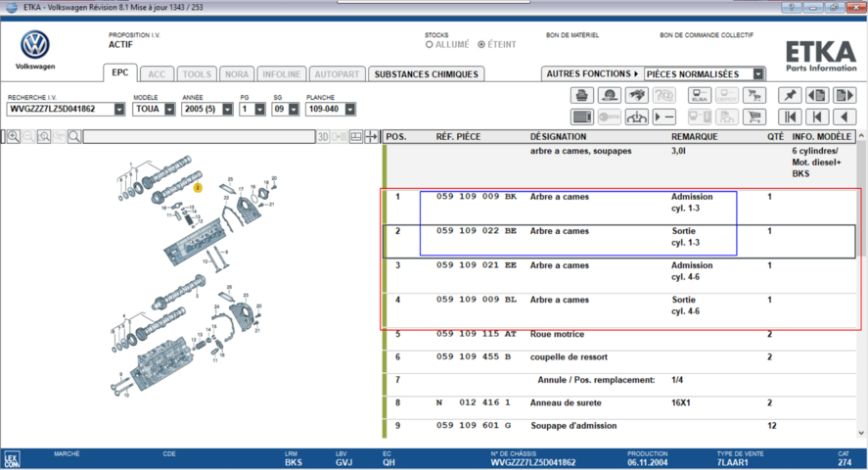Click the Volkswagen logo
The image size is (868, 470).
pos(35,45)
